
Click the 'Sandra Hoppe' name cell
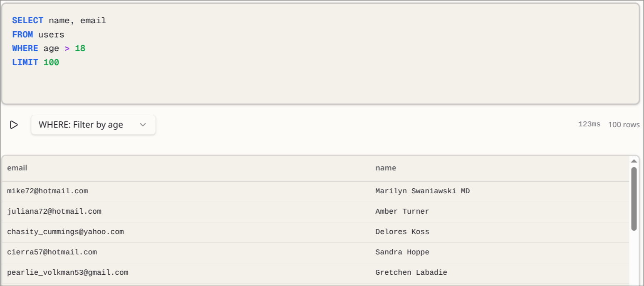point(402,252)
